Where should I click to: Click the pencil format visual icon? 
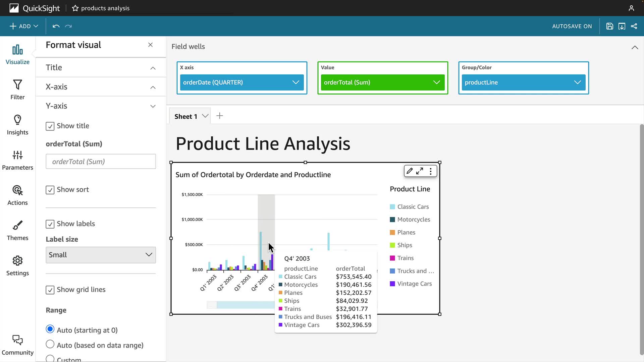[409, 171]
